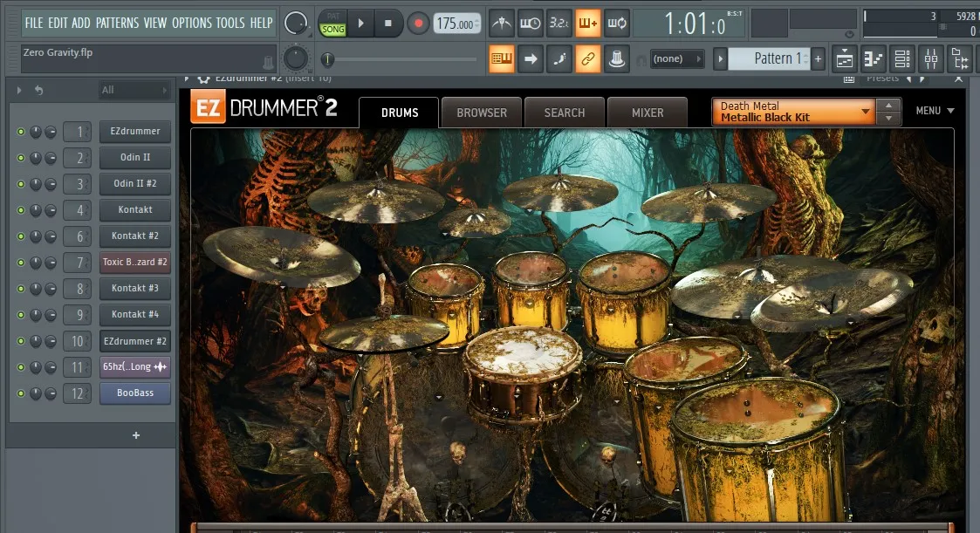980x533 pixels.
Task: Select the 65hz(..Long audio channel button
Action: tap(135, 366)
